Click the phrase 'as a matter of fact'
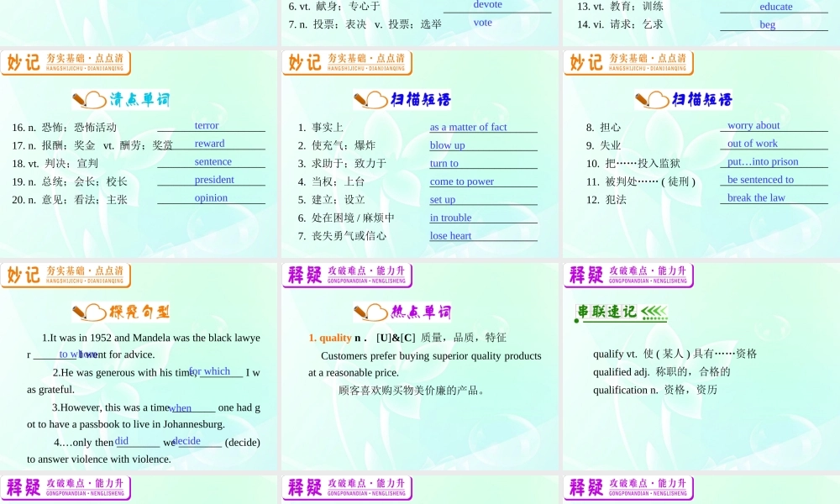This screenshot has height=504, width=840. [468, 127]
